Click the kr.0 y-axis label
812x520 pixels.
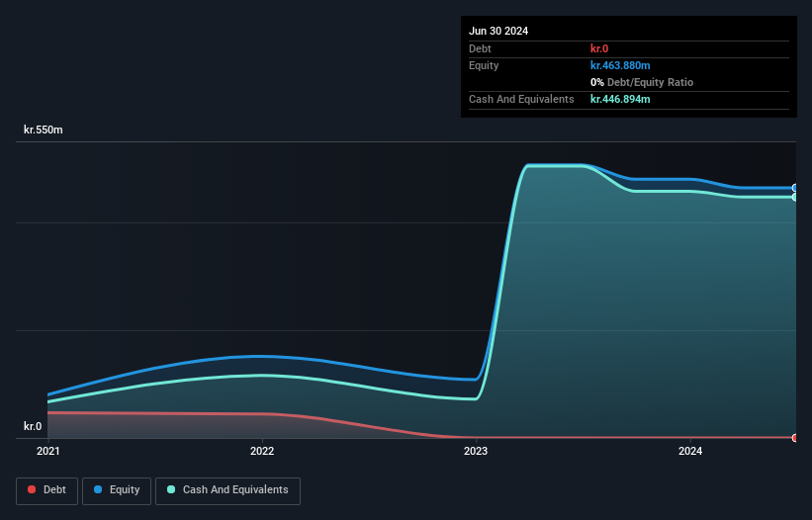pyautogui.click(x=33, y=426)
